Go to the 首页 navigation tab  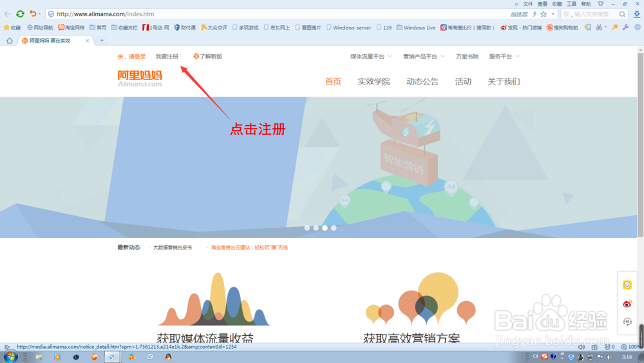click(333, 81)
